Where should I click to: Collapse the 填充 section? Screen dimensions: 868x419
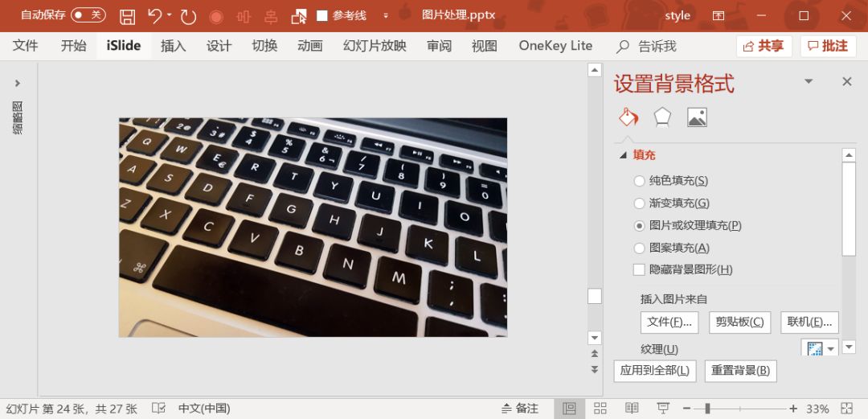tap(623, 155)
